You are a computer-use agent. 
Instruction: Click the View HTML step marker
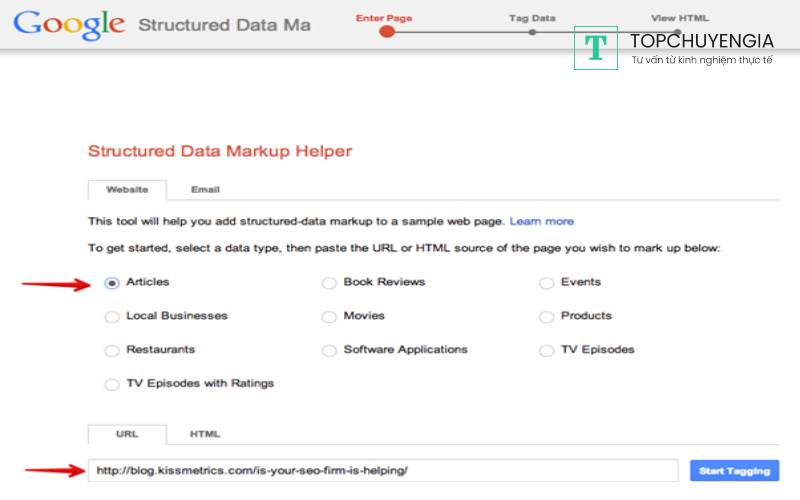677,31
